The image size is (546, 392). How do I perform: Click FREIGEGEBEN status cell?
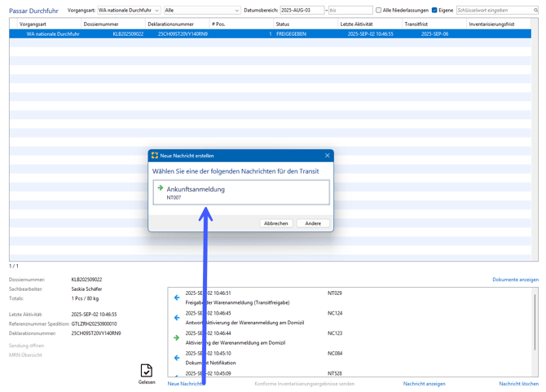click(x=291, y=33)
